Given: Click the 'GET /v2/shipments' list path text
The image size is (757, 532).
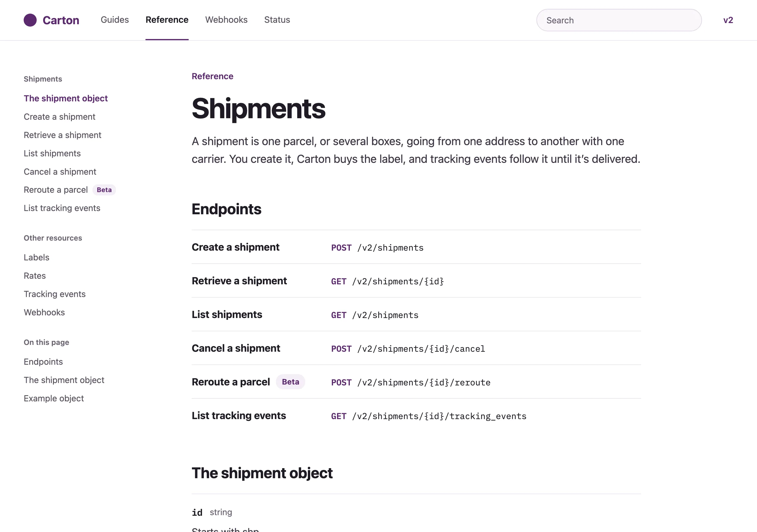Looking at the screenshot, I should coord(375,315).
